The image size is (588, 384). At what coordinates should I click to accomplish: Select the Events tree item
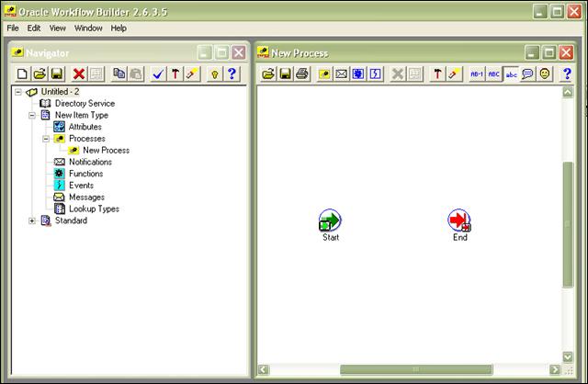point(82,186)
